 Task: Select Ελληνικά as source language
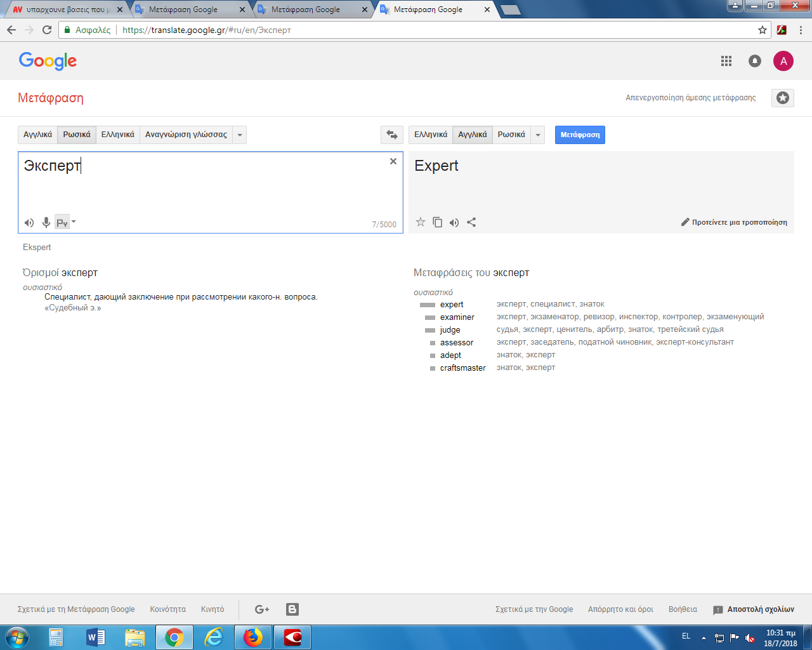coord(118,135)
